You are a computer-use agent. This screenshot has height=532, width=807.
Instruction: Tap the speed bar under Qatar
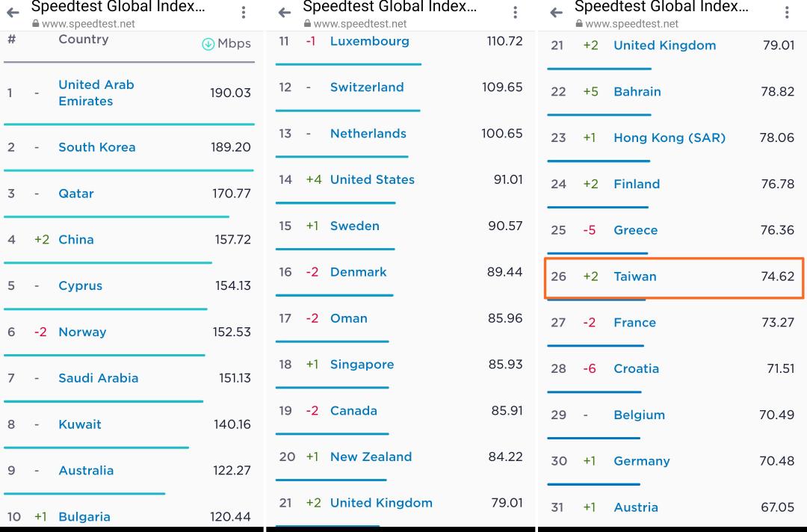click(x=116, y=217)
